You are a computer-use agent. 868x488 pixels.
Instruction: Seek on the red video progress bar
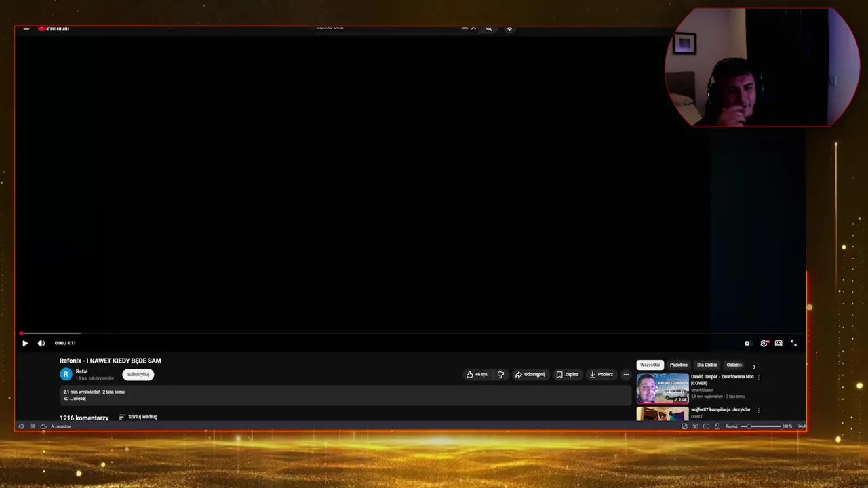(x=411, y=333)
